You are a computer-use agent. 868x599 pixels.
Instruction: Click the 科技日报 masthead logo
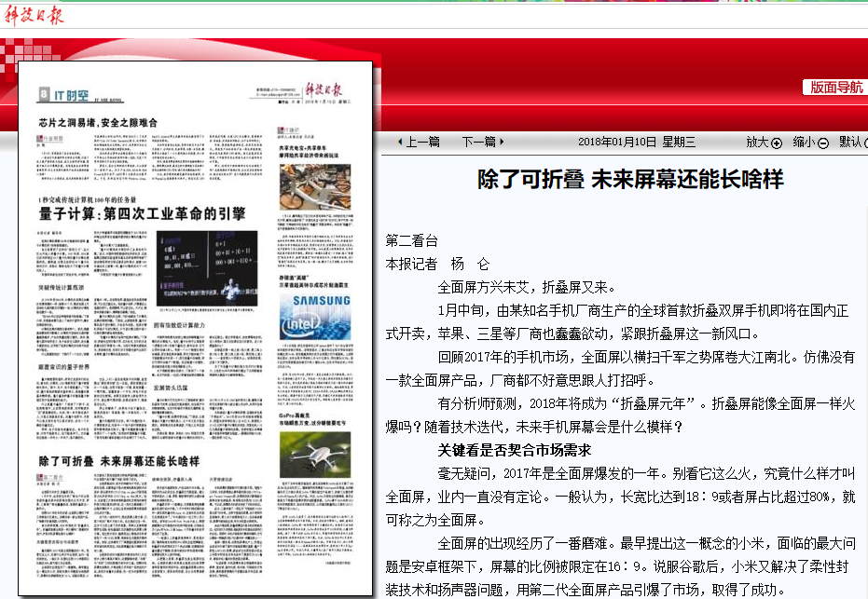click(33, 14)
